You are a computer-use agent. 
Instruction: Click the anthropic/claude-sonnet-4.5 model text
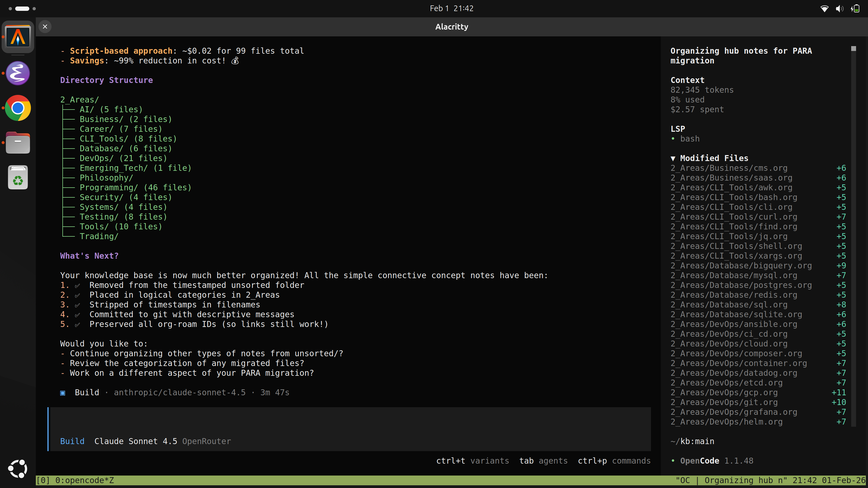coord(180,393)
